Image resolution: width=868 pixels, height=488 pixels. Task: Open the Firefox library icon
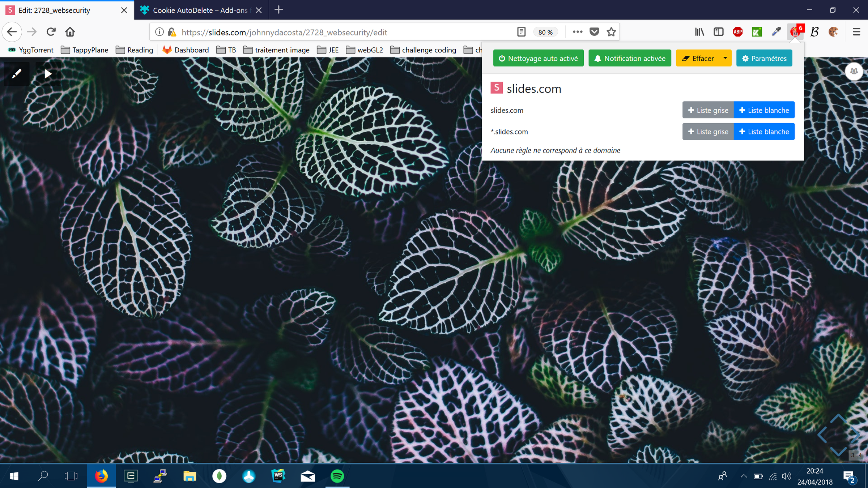[699, 32]
